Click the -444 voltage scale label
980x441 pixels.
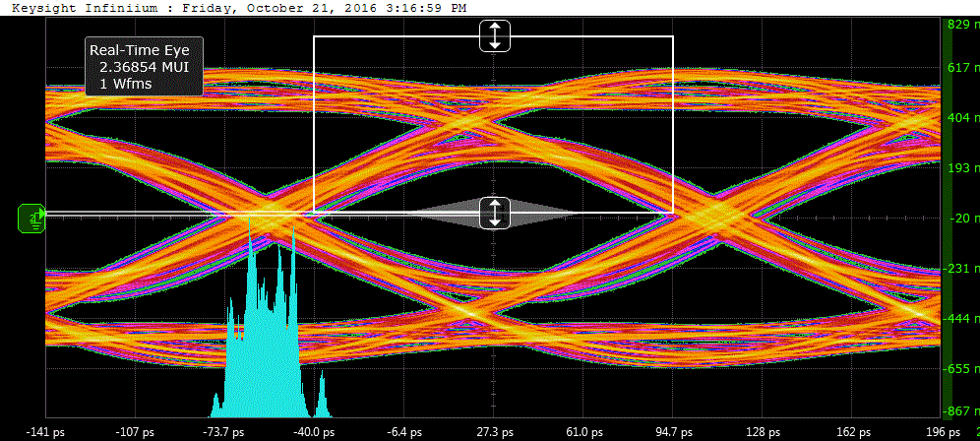point(960,319)
